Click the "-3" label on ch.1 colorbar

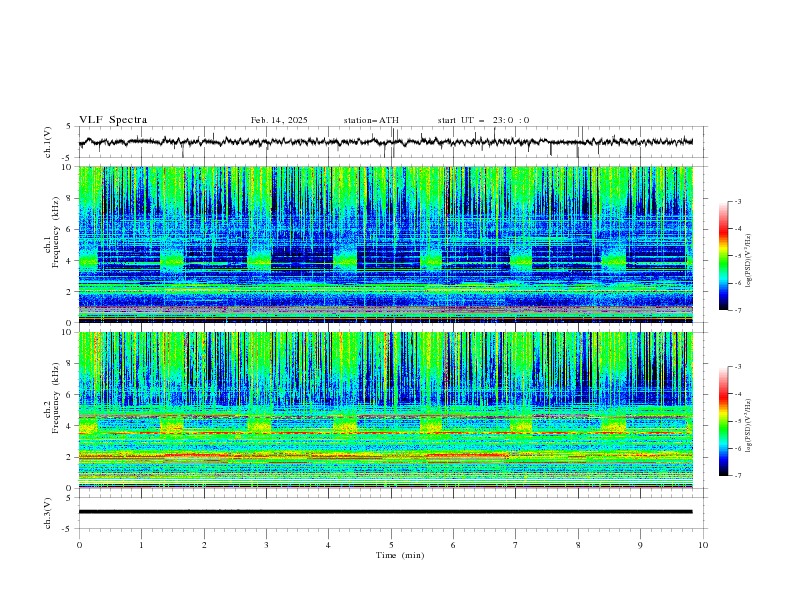point(737,201)
